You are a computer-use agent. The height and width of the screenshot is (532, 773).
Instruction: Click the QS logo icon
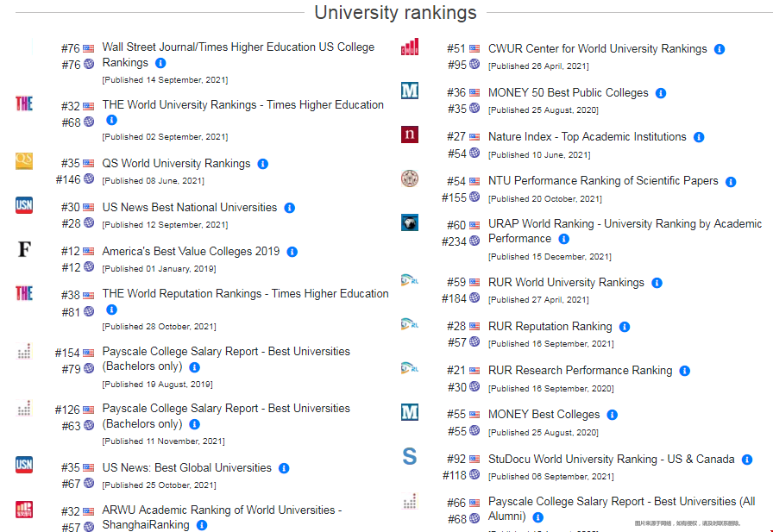click(x=24, y=161)
